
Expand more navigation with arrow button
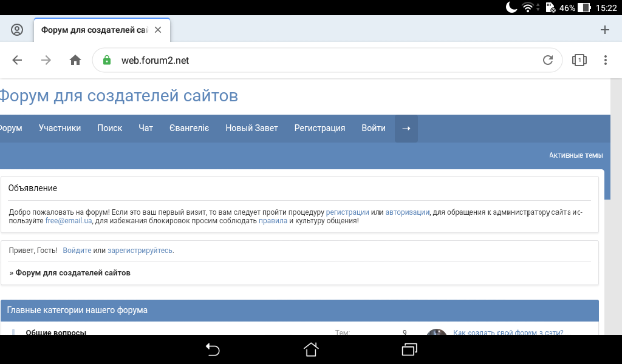click(x=406, y=129)
